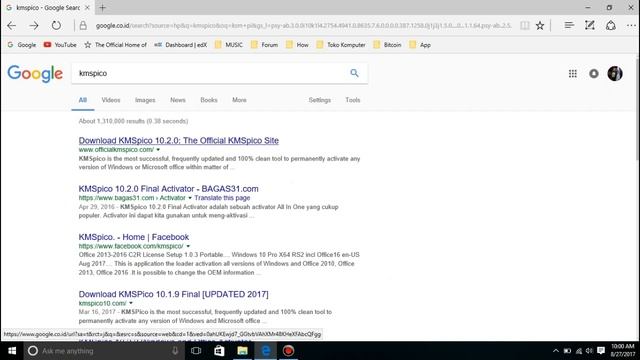
Task: Make a web note pen icon
Action: [x=589, y=25]
